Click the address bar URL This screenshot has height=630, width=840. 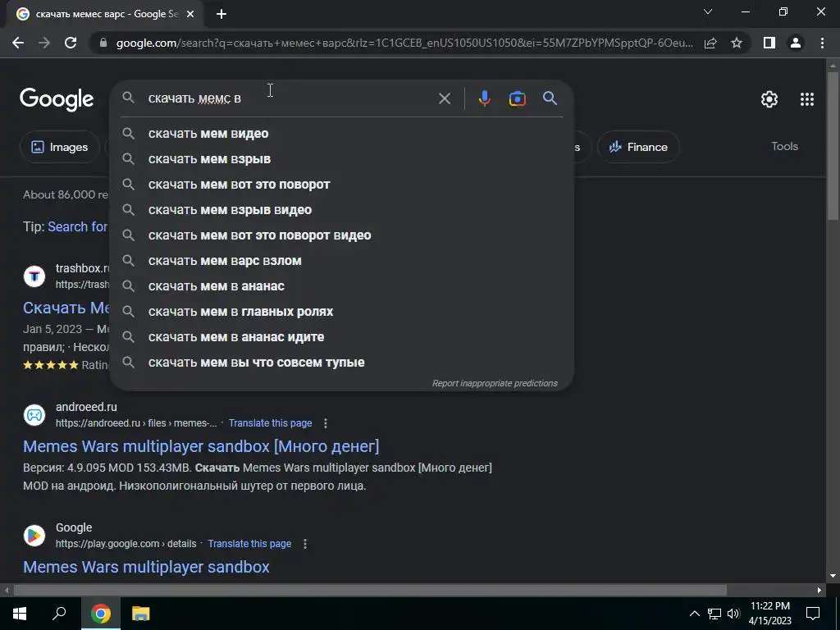tap(404, 43)
